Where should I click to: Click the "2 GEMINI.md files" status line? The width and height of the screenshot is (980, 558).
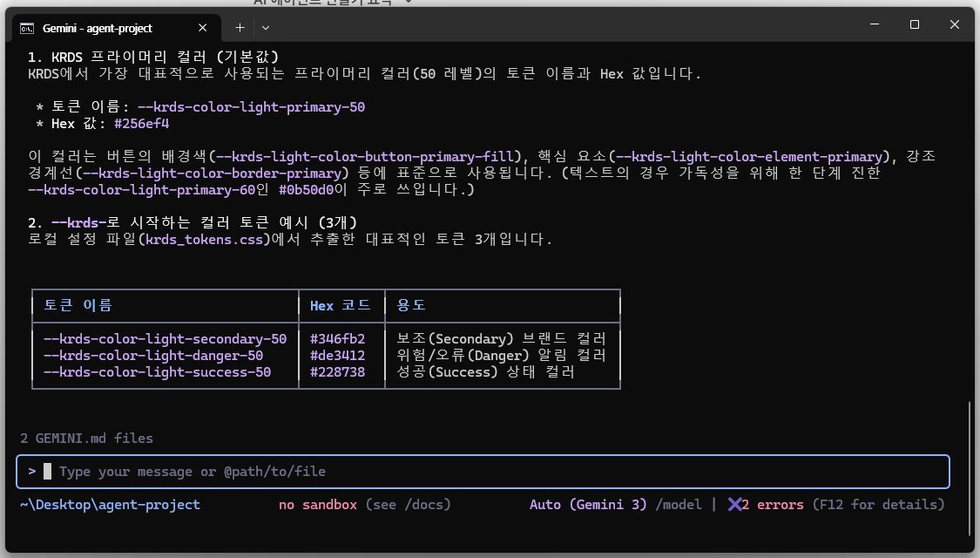click(x=86, y=439)
